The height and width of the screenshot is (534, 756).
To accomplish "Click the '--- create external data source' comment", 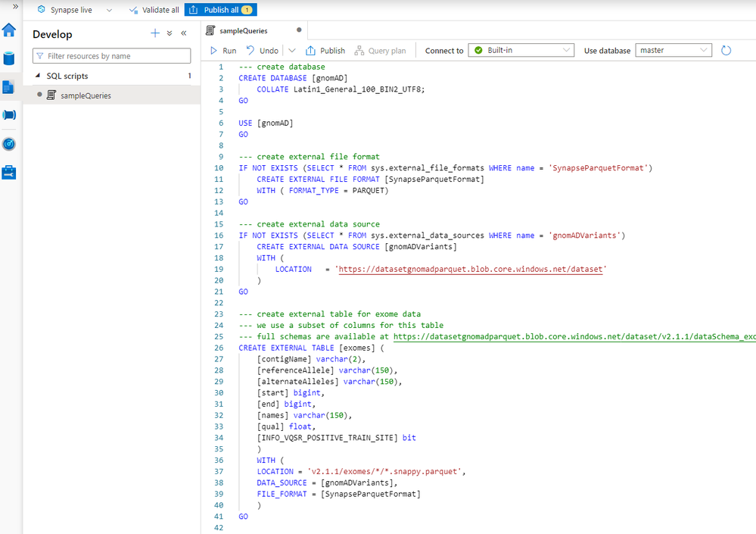I will point(309,224).
